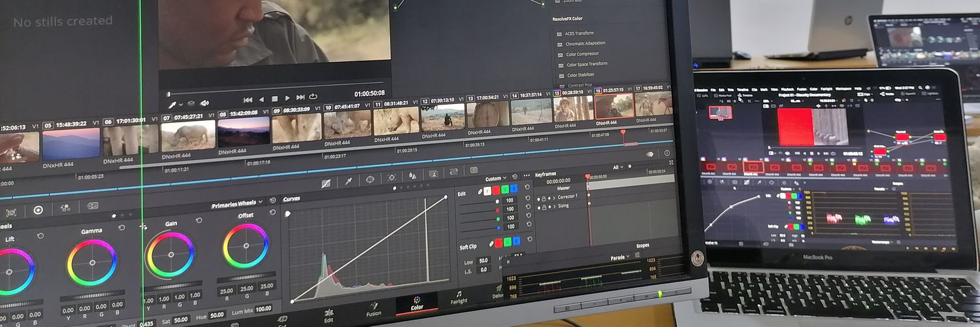Select the Color Compressor effect
Image resolution: width=980 pixels, height=327 pixels.
582,54
